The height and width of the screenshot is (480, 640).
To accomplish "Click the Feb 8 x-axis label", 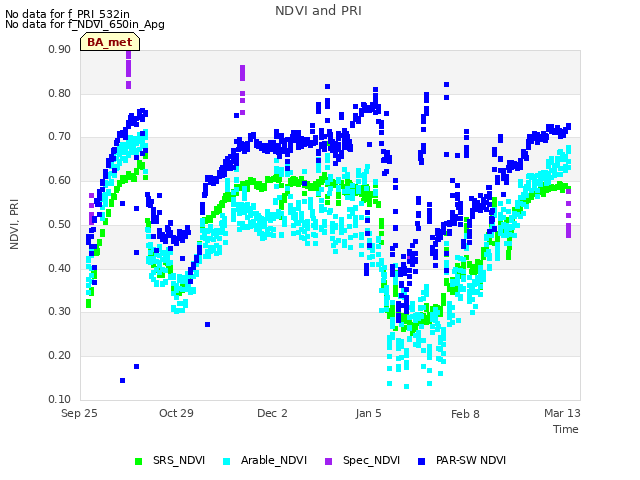I will [x=465, y=414].
